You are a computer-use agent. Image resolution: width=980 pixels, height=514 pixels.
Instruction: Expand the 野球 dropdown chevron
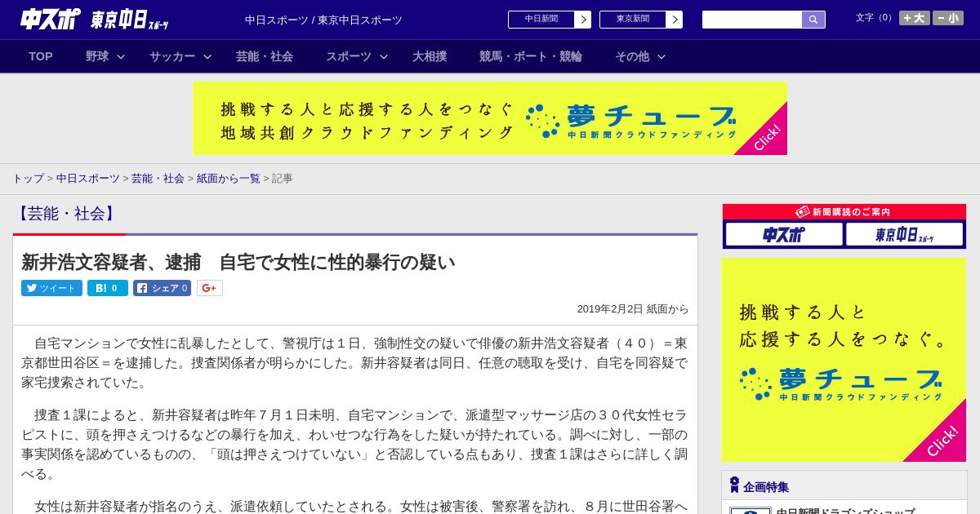(121, 56)
